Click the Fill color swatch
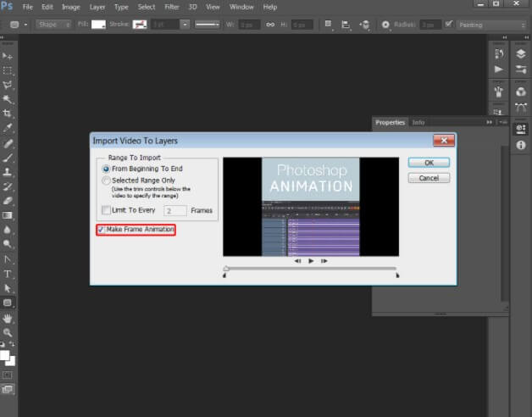The width and height of the screenshot is (532, 417). 98,25
